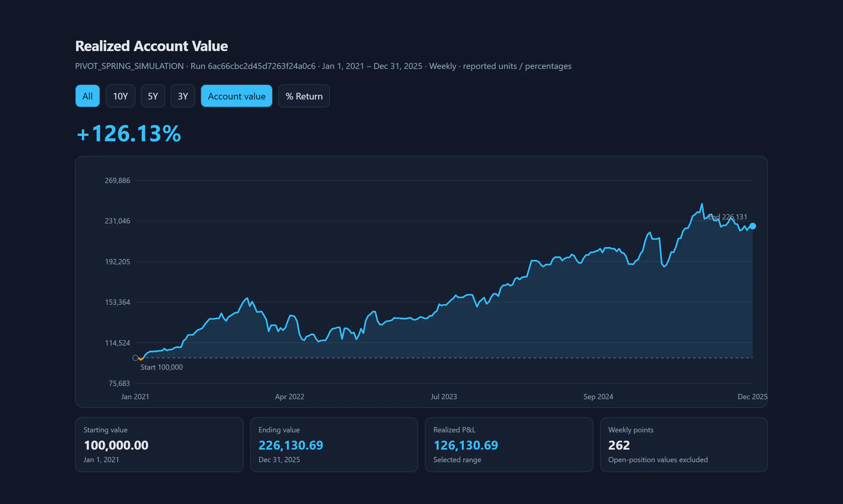Click the 262 weekly points figure
Viewport: 843px width, 504px height.
[619, 445]
